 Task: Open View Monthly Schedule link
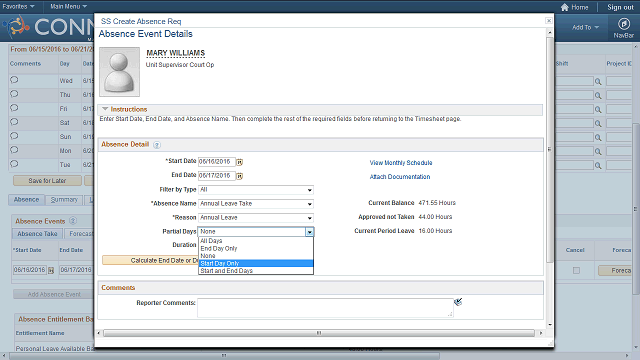tap(401, 162)
